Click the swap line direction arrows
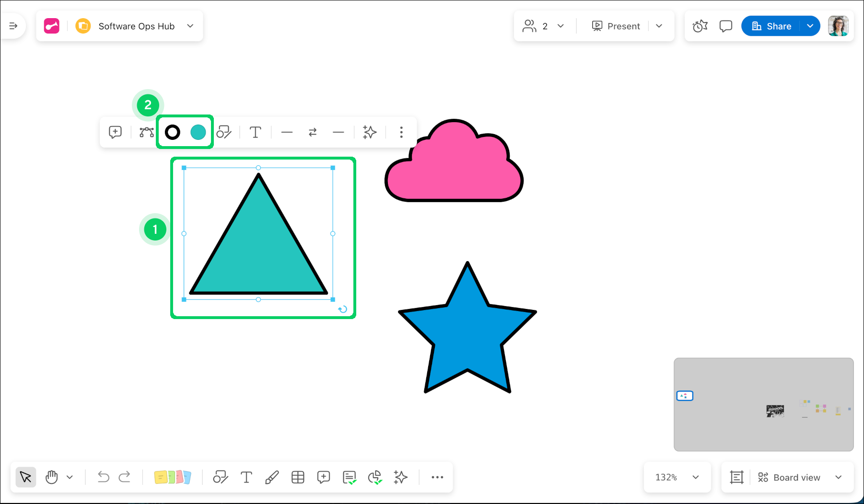The width and height of the screenshot is (864, 504). (313, 132)
